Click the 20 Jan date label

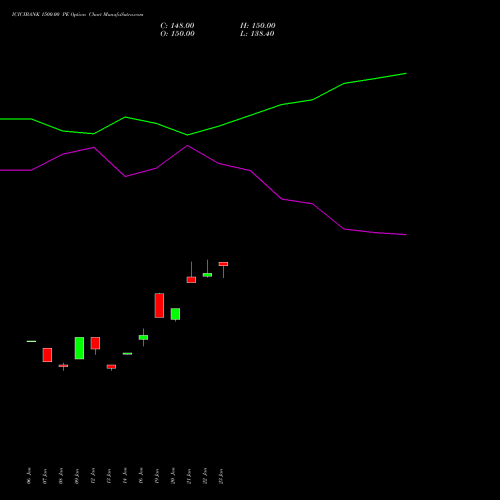173,476
